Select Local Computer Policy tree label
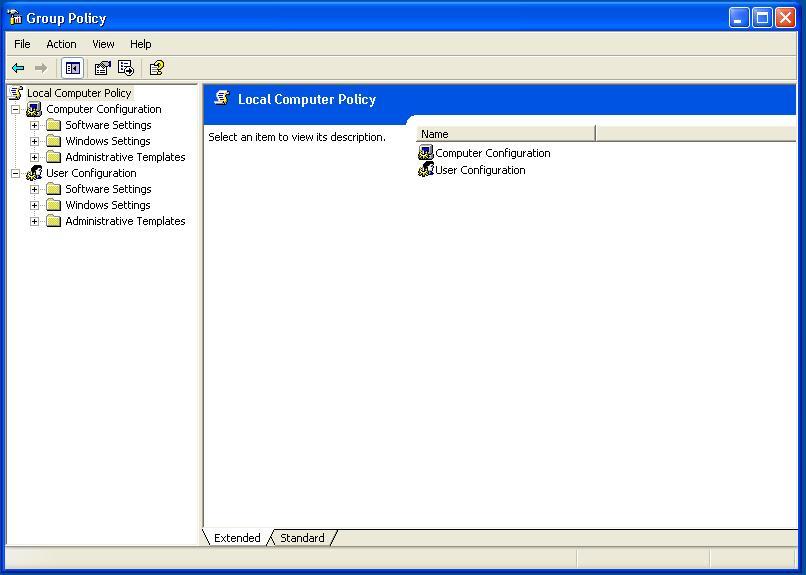Screen dimensions: 806x575 [x=79, y=93]
